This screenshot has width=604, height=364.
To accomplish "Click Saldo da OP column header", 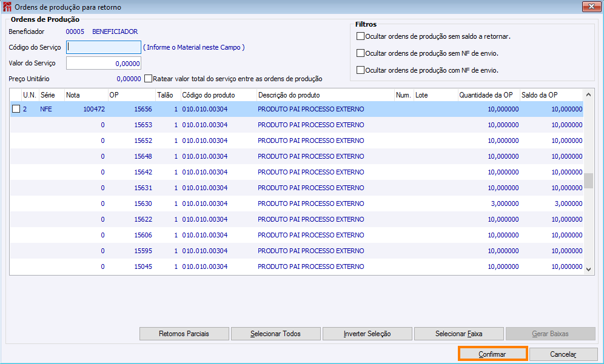I will click(552, 95).
